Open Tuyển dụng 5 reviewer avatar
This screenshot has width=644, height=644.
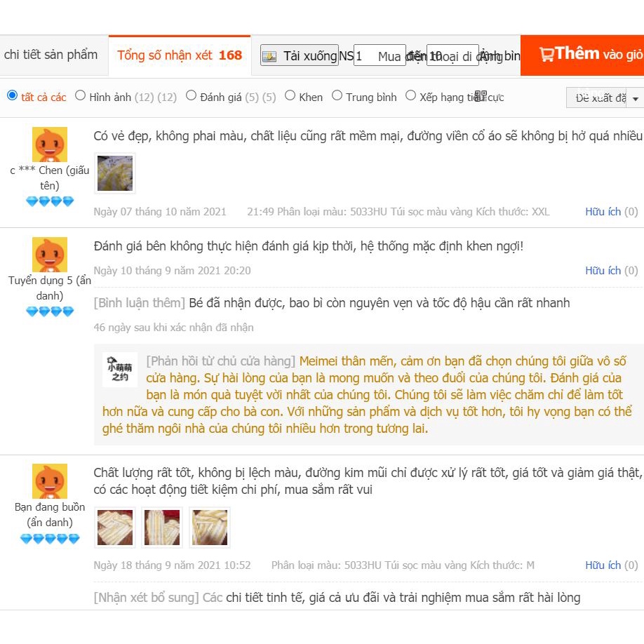point(50,255)
